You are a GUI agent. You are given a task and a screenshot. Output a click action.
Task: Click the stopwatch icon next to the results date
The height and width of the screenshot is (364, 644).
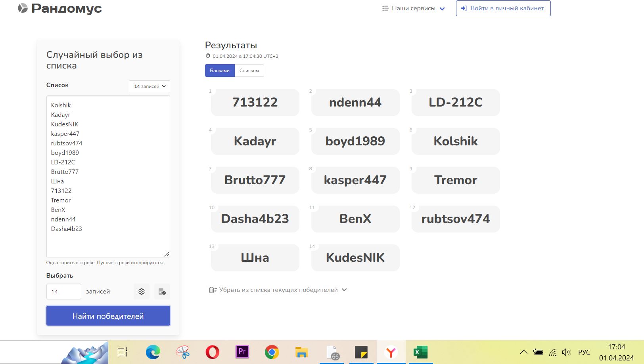(x=208, y=56)
